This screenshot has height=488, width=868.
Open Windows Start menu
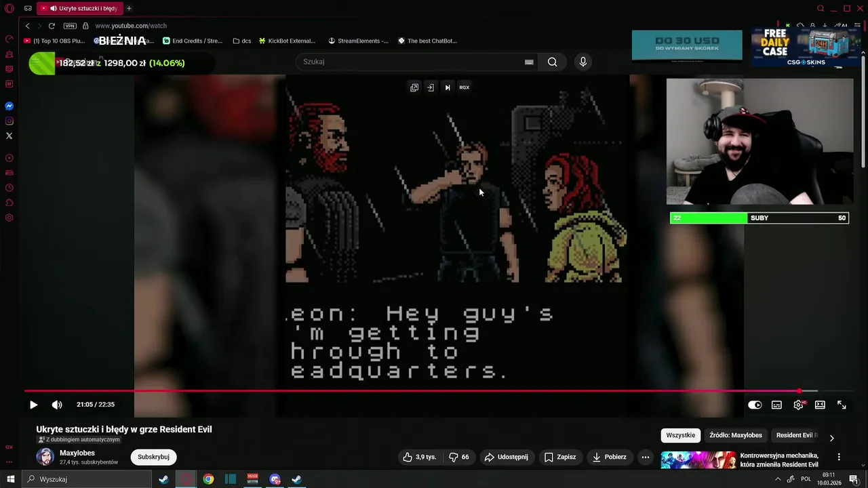(x=10, y=479)
